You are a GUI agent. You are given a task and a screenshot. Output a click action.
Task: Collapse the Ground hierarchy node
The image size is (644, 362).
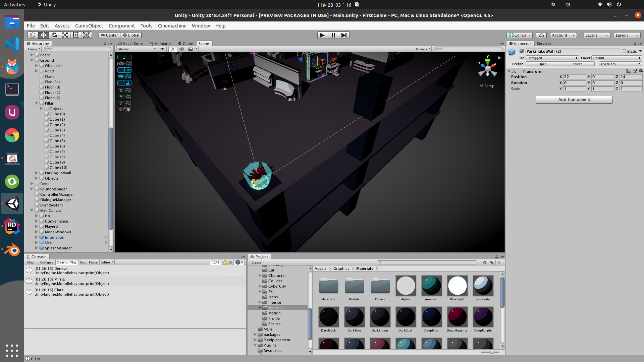(32, 60)
